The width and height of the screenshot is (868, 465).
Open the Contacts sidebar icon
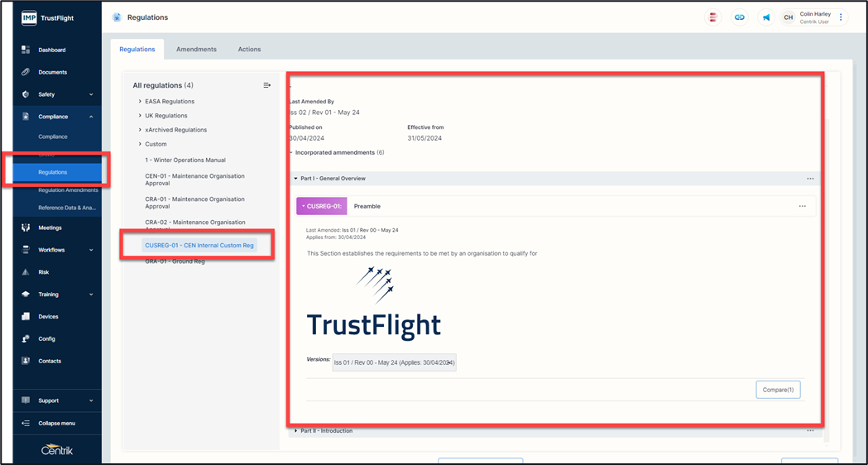click(26, 361)
